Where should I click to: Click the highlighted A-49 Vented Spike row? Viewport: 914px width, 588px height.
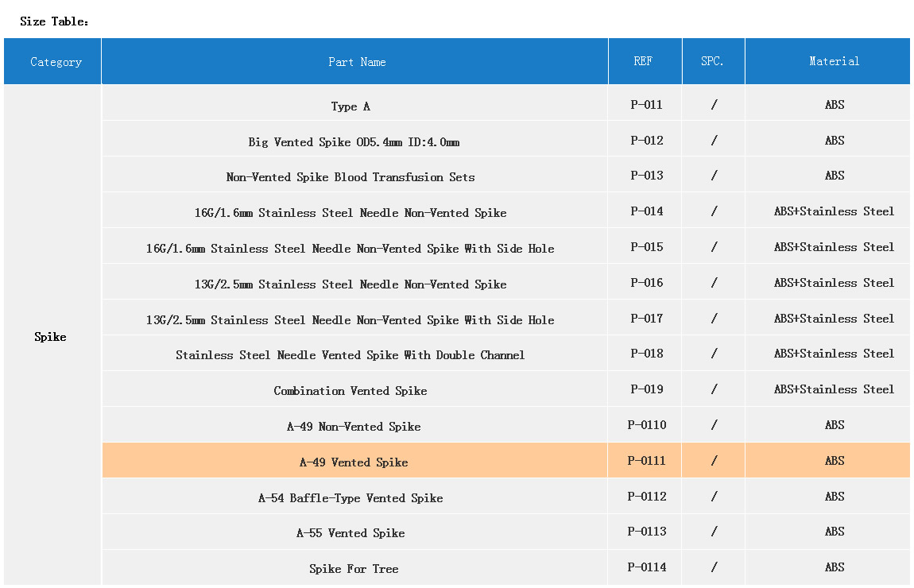point(354,462)
